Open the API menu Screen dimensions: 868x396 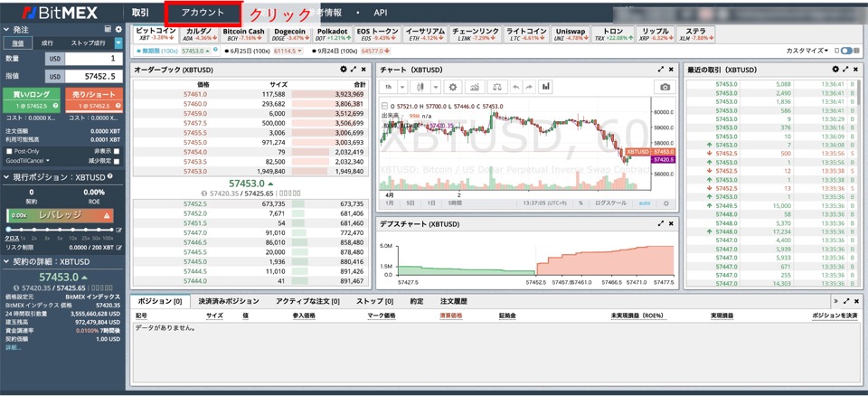pyautogui.click(x=381, y=13)
